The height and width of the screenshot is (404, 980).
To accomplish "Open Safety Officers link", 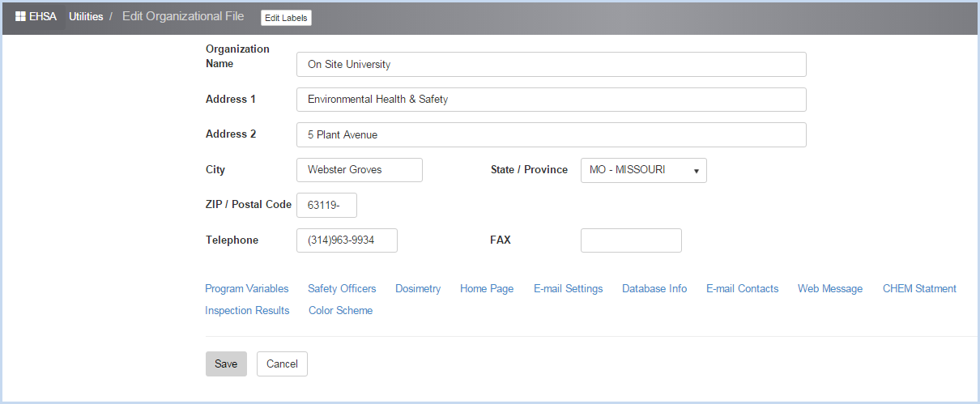I will (342, 289).
